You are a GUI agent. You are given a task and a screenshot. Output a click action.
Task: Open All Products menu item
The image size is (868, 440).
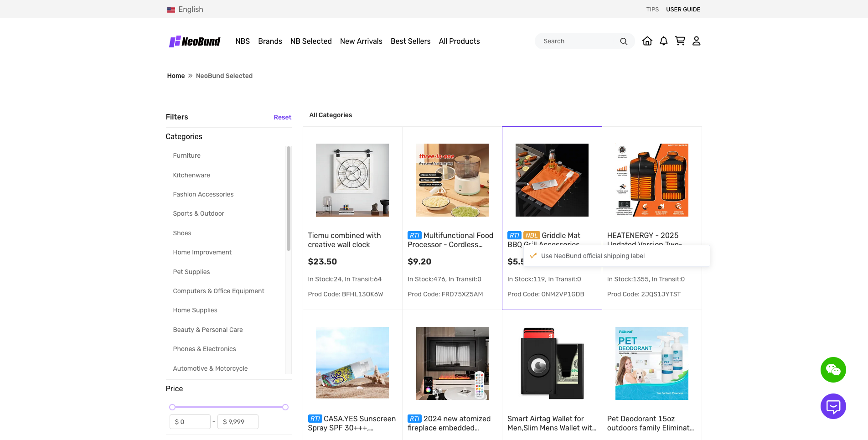point(459,41)
